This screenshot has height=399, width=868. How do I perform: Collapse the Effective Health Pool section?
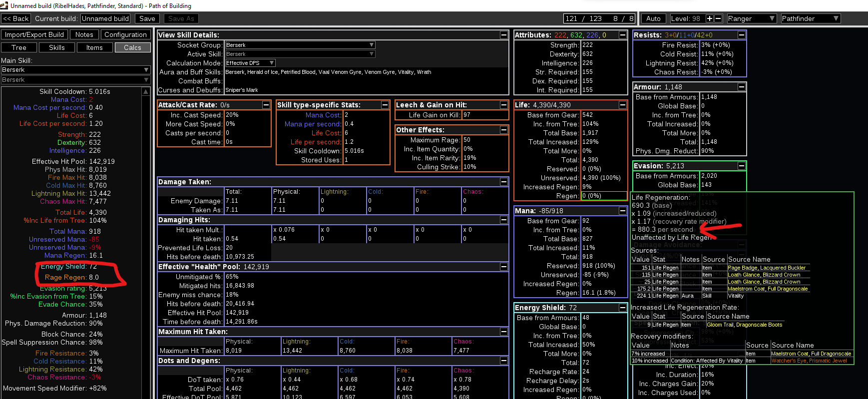[x=503, y=267]
